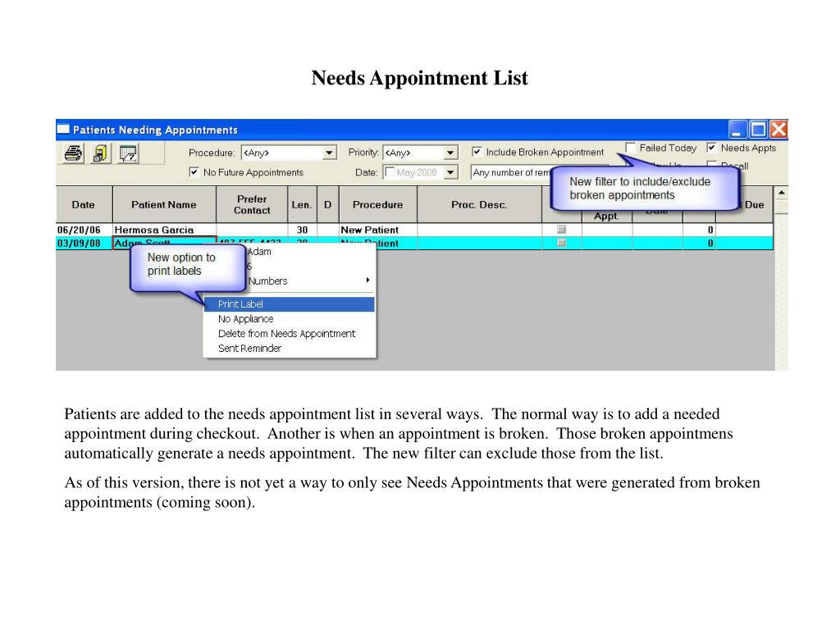Open the Date month dropdown arrow
The height and width of the screenshot is (630, 840).
coord(451,172)
